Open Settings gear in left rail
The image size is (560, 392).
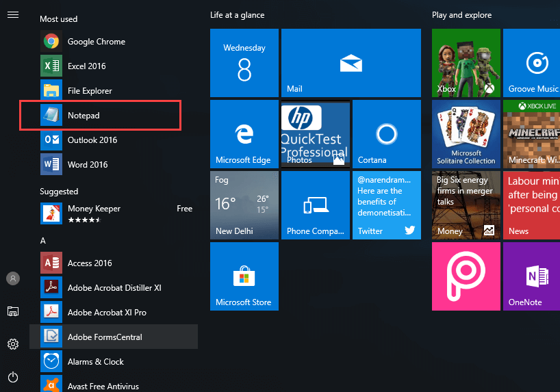(x=12, y=344)
